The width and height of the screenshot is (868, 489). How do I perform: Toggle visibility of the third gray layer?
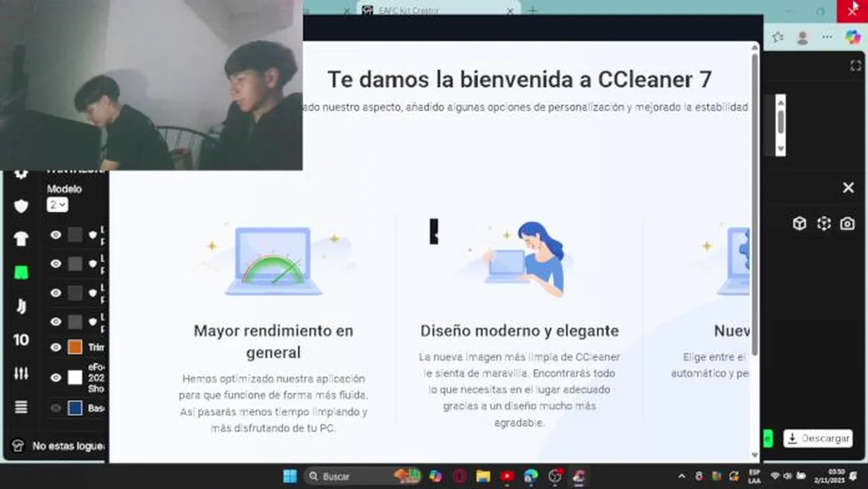[56, 293]
